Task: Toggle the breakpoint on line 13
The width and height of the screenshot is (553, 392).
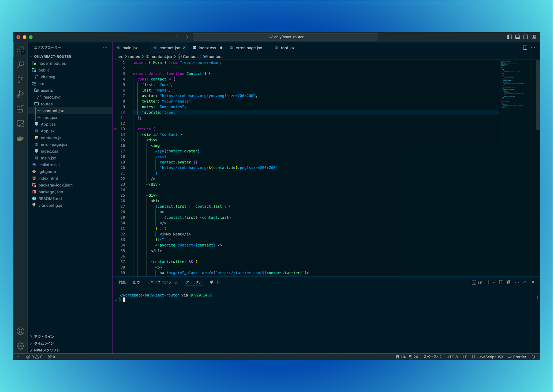Action: 115,129
